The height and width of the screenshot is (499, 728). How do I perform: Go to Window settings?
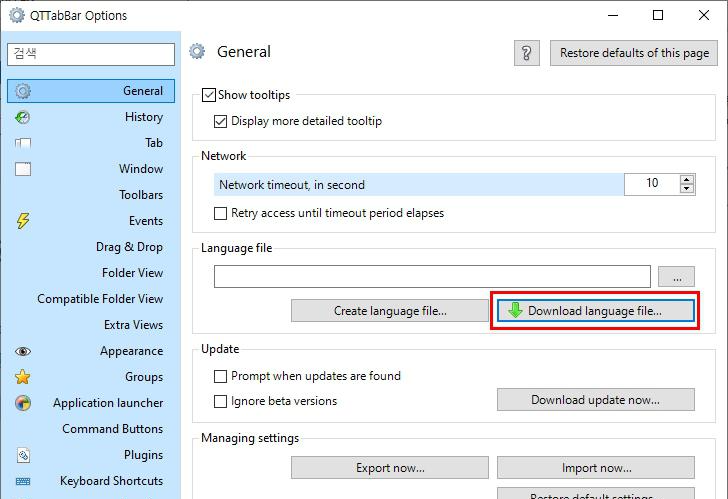pyautogui.click(x=91, y=169)
